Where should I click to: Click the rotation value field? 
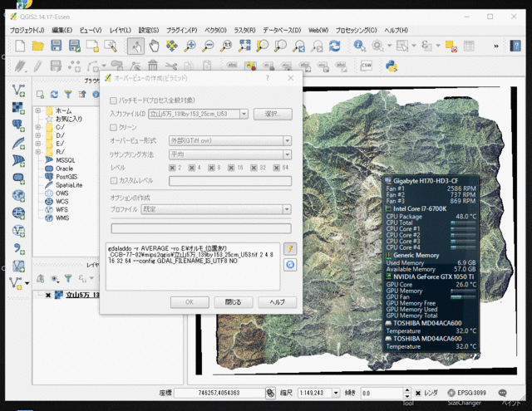[x=382, y=393]
